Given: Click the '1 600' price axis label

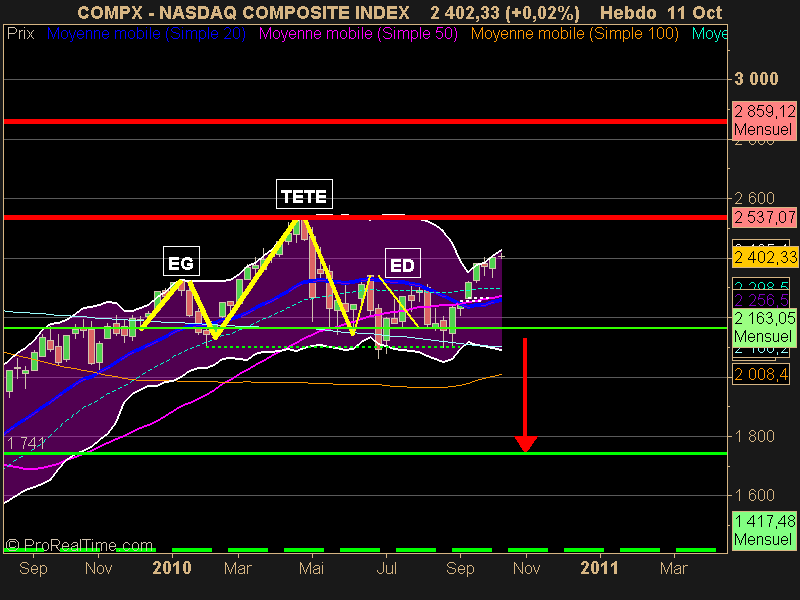Looking at the screenshot, I should pyautogui.click(x=755, y=495).
